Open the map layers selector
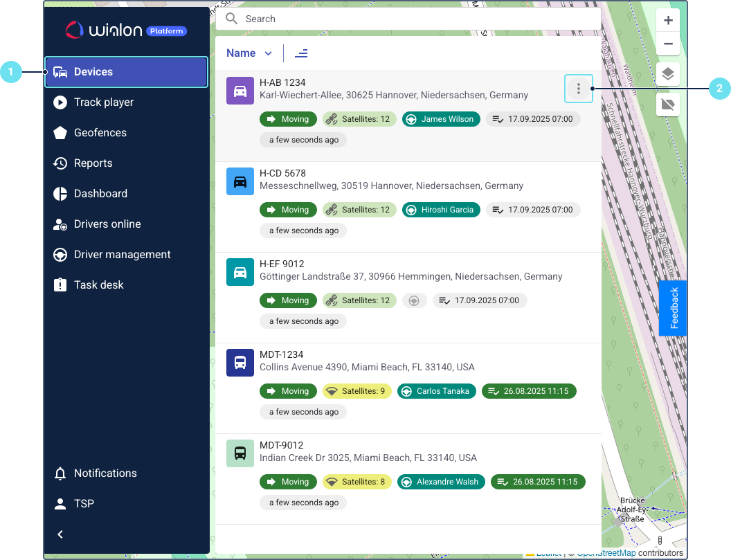The width and height of the screenshot is (731, 560). pos(668,74)
